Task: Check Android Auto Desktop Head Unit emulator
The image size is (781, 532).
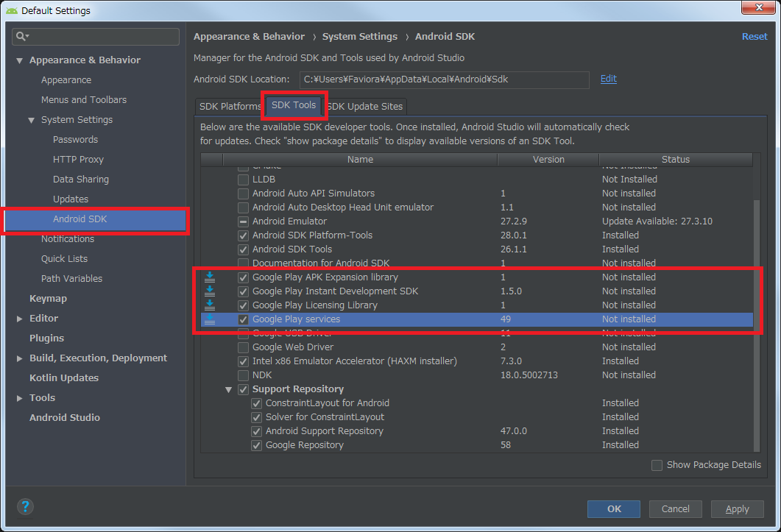Action: click(243, 208)
